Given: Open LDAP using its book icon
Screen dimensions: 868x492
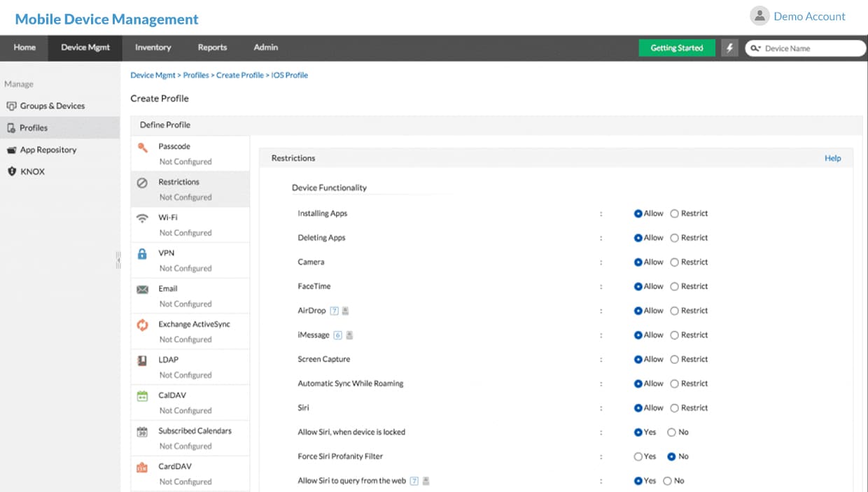Looking at the screenshot, I should coord(142,360).
